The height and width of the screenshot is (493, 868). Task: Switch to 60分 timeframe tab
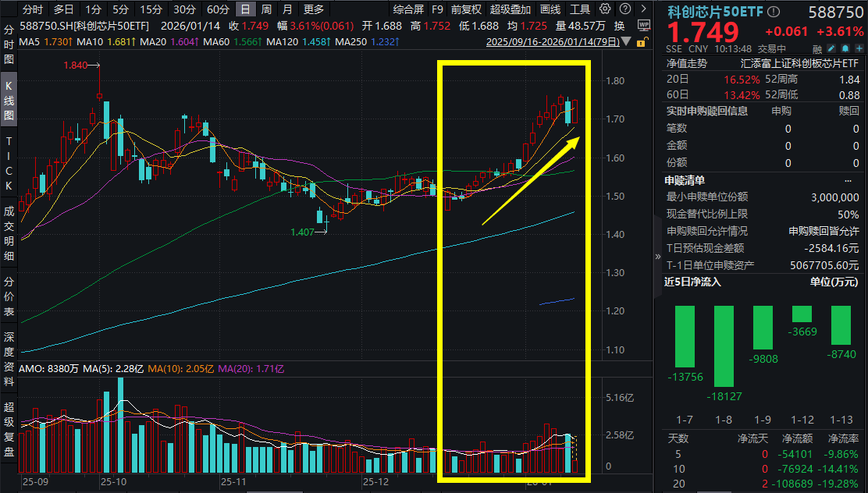218,9
